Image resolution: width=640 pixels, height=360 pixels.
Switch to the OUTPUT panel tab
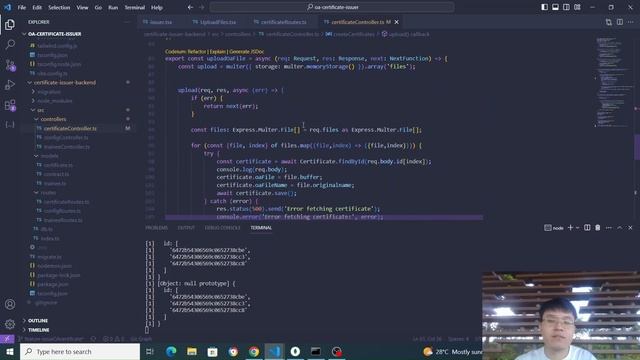click(x=186, y=228)
